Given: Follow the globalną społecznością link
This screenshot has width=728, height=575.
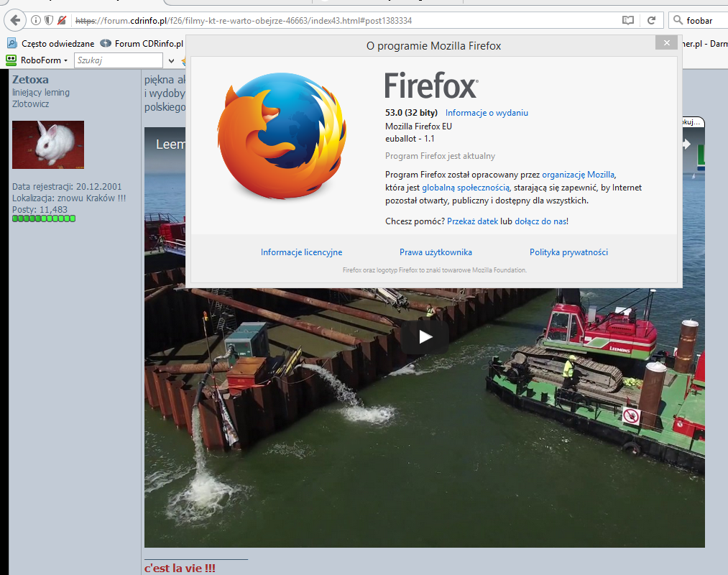Looking at the screenshot, I should pyautogui.click(x=466, y=188).
